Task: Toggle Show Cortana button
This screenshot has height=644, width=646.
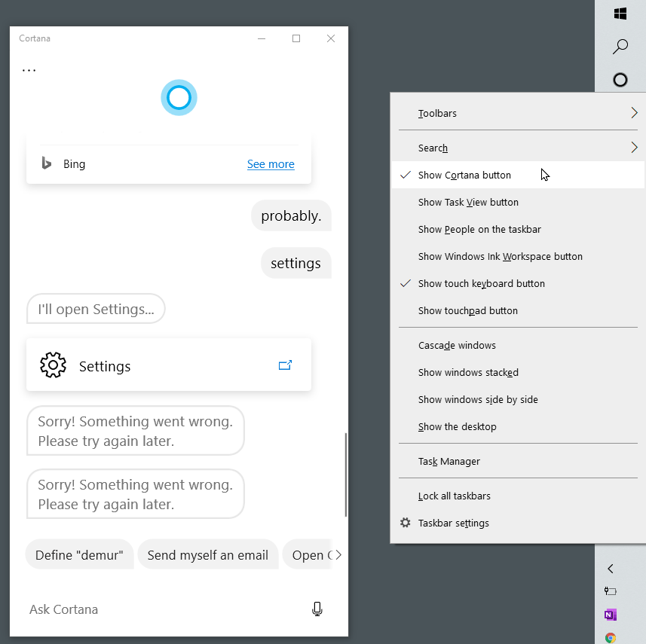Action: (x=518, y=175)
